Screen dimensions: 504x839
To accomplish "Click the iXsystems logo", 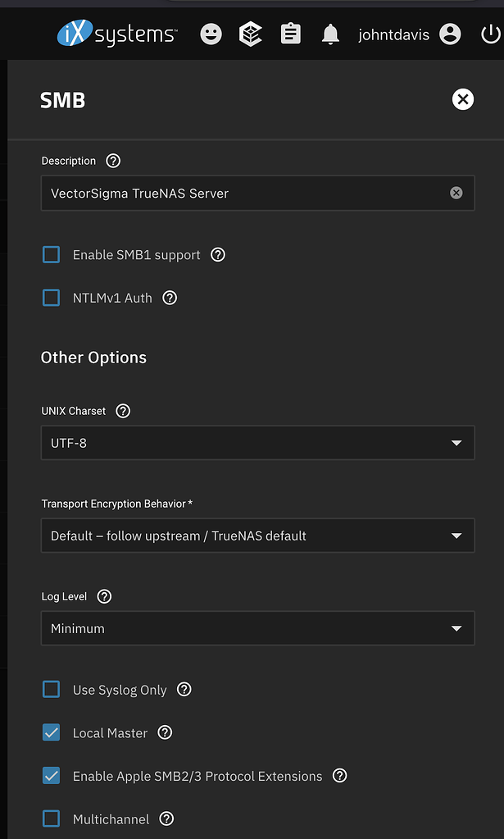I will pos(116,34).
